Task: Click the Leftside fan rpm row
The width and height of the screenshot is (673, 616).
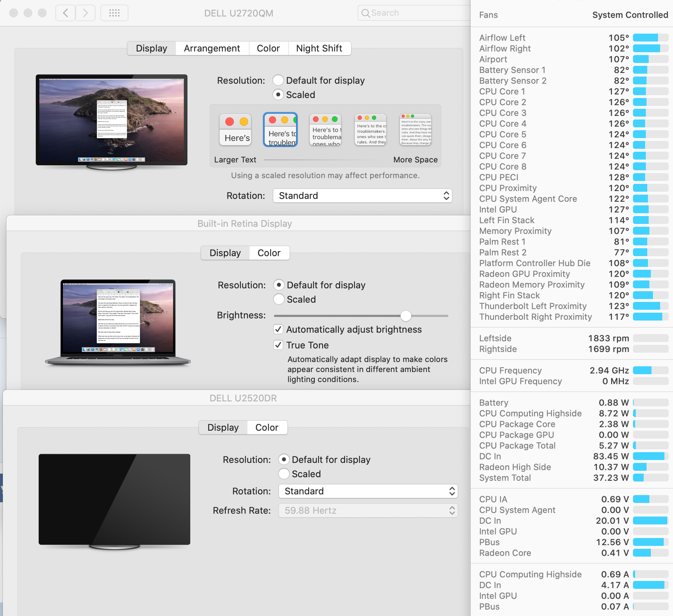Action: (574, 338)
